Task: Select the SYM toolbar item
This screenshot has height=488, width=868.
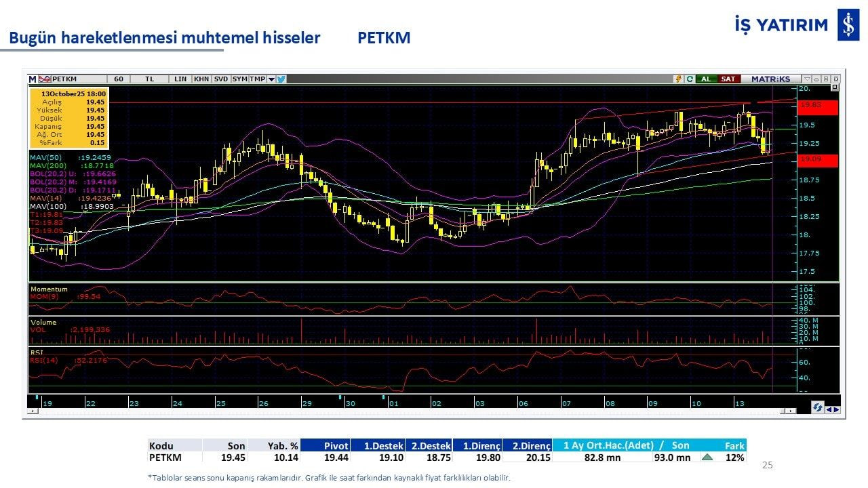Action: 239,79
